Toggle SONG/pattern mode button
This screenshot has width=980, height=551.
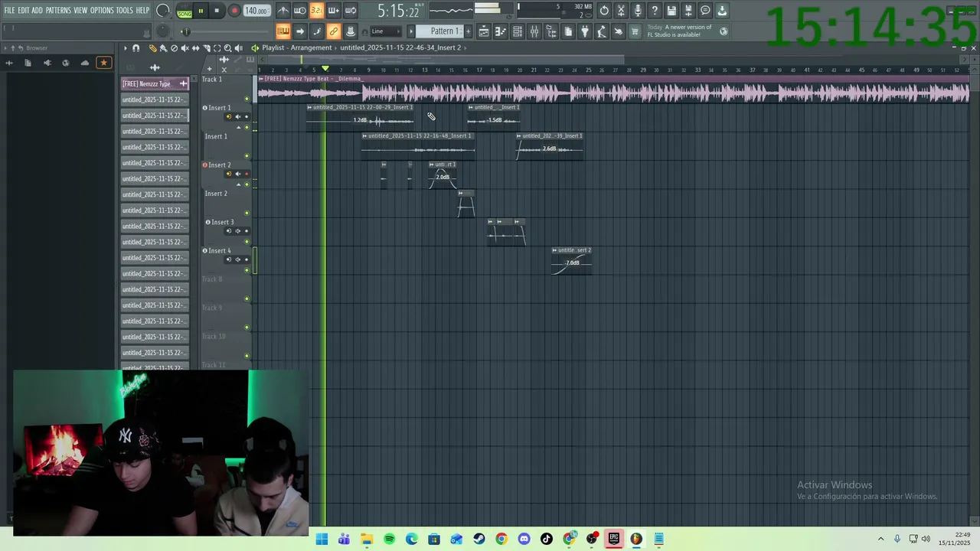coord(185,11)
